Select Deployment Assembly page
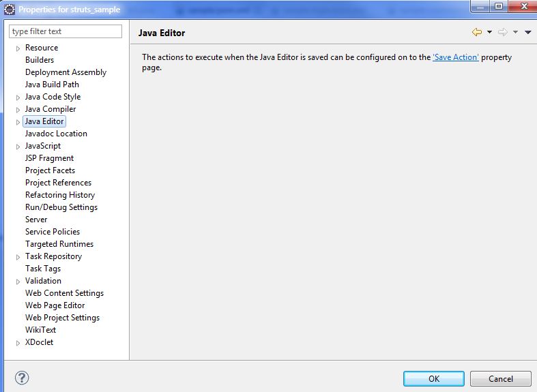537x392 pixels. 66,72
